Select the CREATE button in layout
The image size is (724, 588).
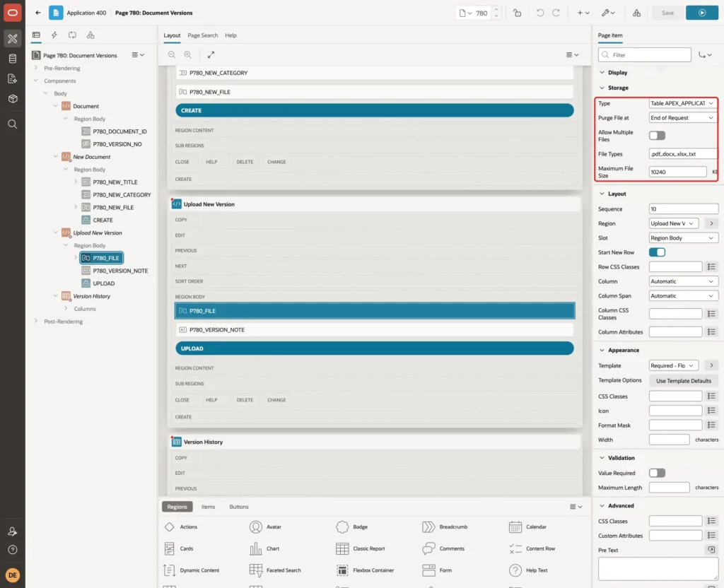click(375, 110)
